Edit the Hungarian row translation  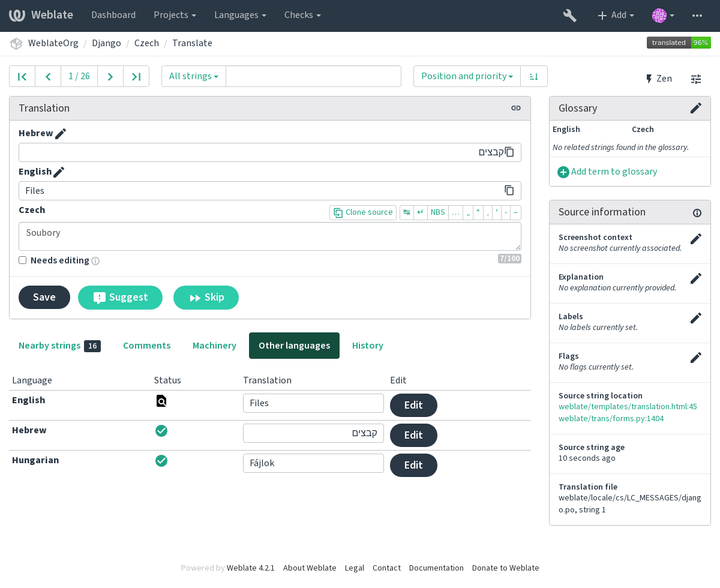413,466
